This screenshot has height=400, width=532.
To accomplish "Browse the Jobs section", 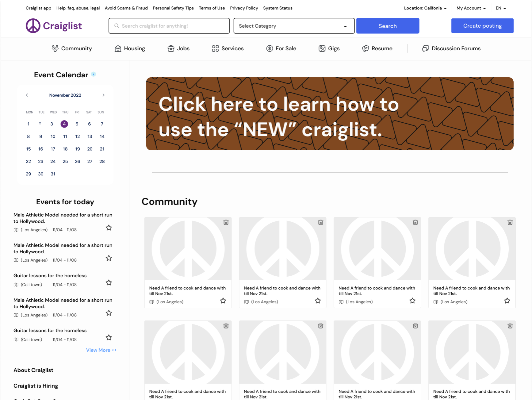I will coord(179,48).
